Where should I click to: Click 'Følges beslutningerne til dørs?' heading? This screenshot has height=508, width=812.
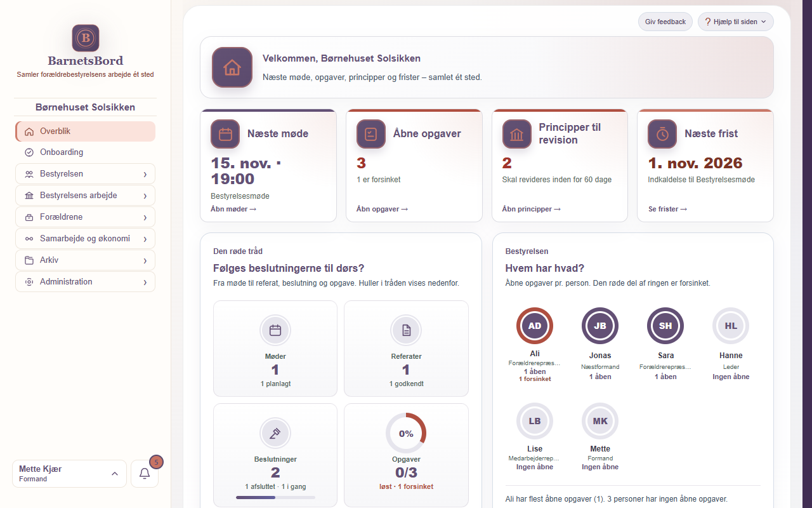tap(289, 269)
